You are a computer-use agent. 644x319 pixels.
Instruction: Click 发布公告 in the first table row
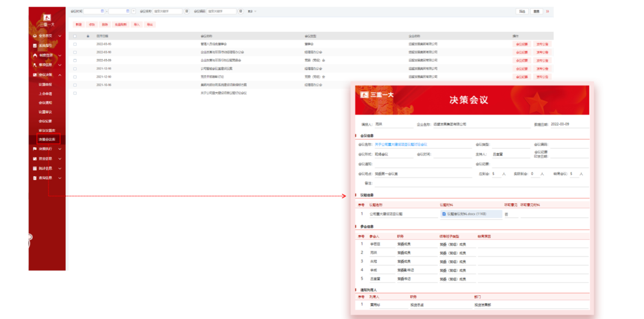(x=542, y=44)
